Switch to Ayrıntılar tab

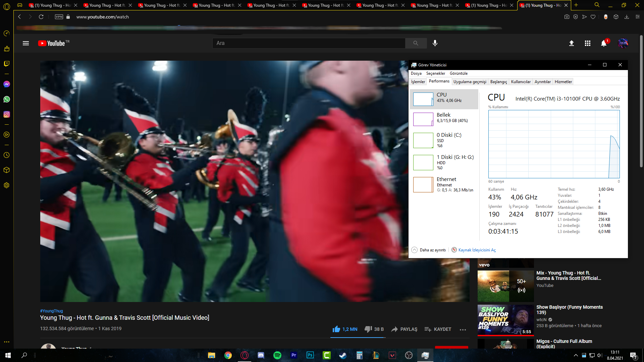point(542,82)
